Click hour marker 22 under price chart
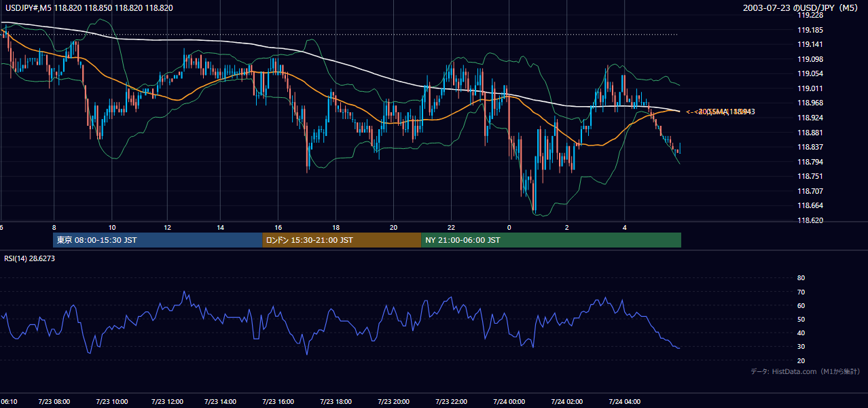This screenshot has width=868, height=408. coord(451,227)
